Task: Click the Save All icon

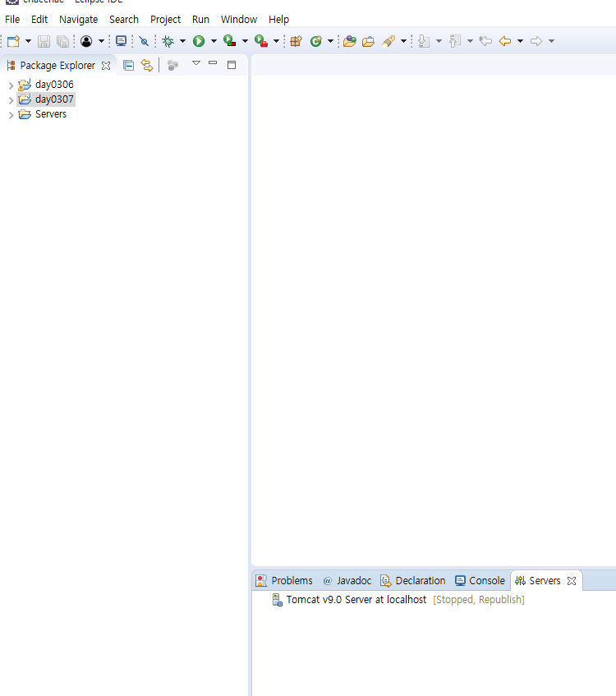Action: pos(63,41)
